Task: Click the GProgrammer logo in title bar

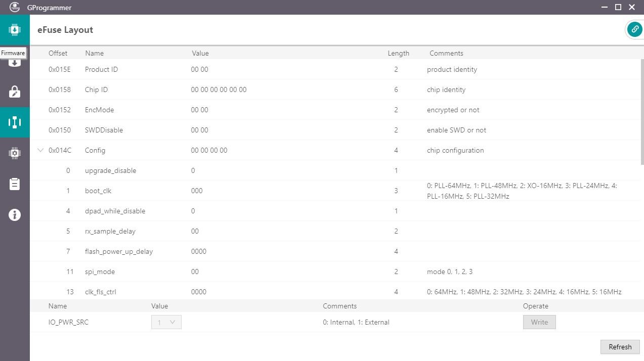Action: (15, 7)
